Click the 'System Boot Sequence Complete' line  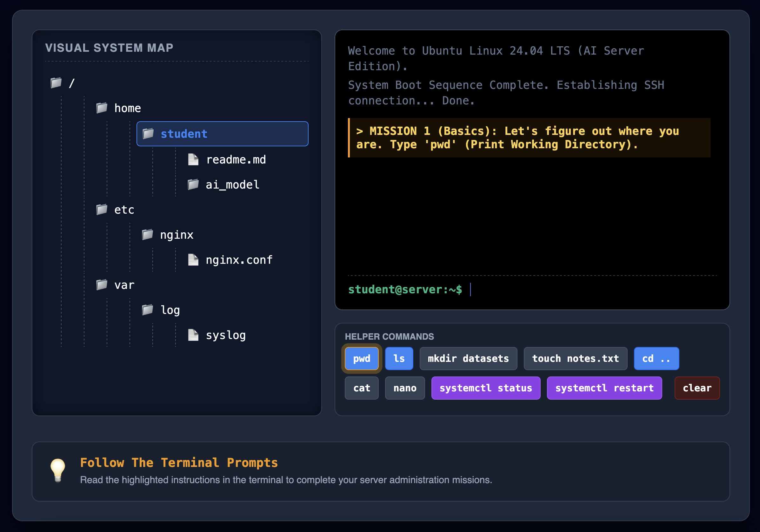click(506, 93)
